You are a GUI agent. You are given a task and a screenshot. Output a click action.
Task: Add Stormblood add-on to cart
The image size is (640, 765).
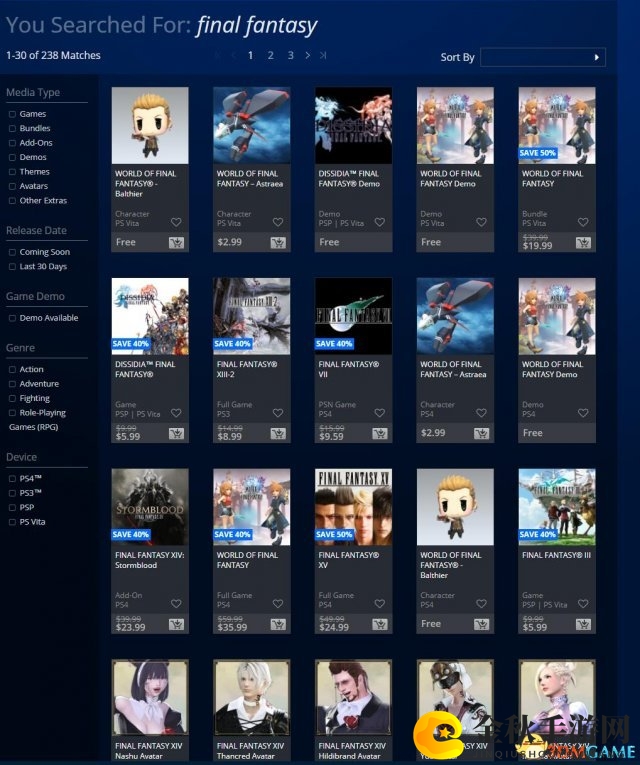(x=176, y=624)
